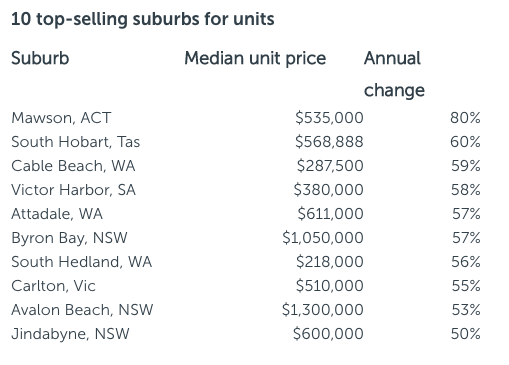This screenshot has height=365, width=509.
Task: Select the Mawson, ACT row
Action: tap(246, 118)
